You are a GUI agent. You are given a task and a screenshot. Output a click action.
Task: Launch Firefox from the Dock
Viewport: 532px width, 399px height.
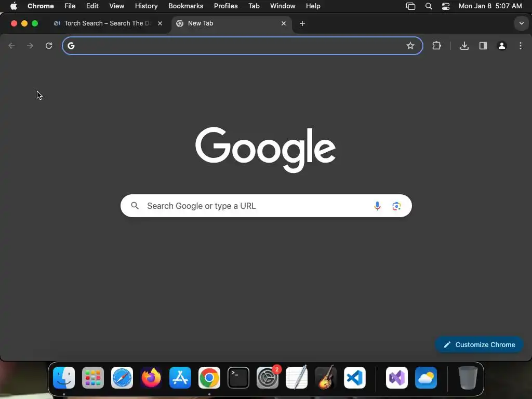coord(151,378)
